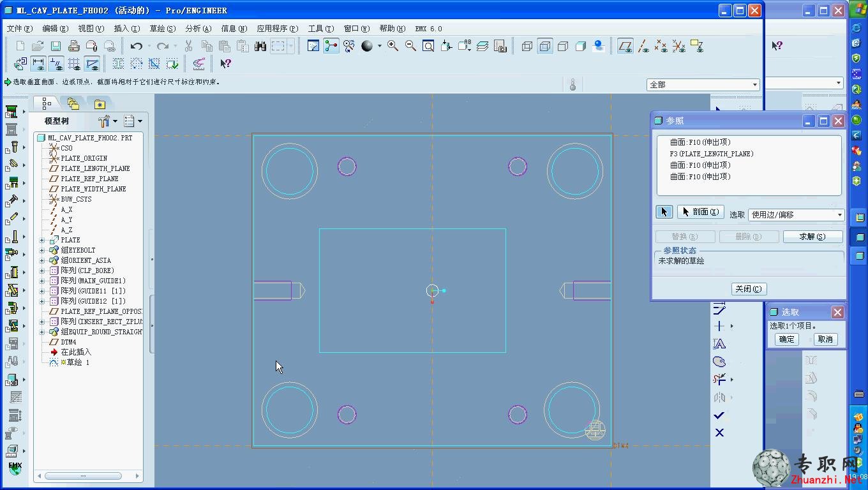This screenshot has width=868, height=490.
Task: Toggle vertices display eye icon
Action: 93,64
